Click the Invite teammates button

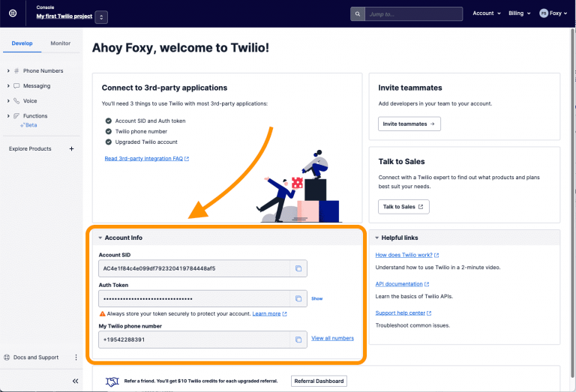(x=409, y=124)
